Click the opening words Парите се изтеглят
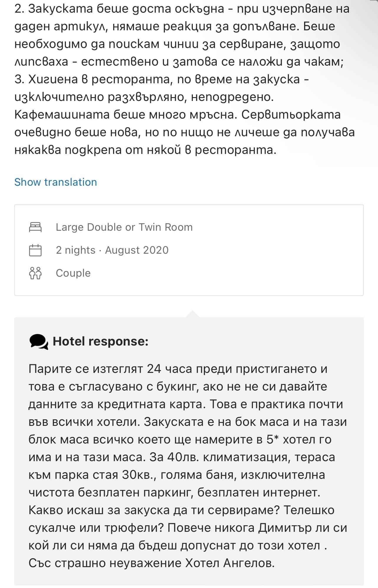 [85, 369]
